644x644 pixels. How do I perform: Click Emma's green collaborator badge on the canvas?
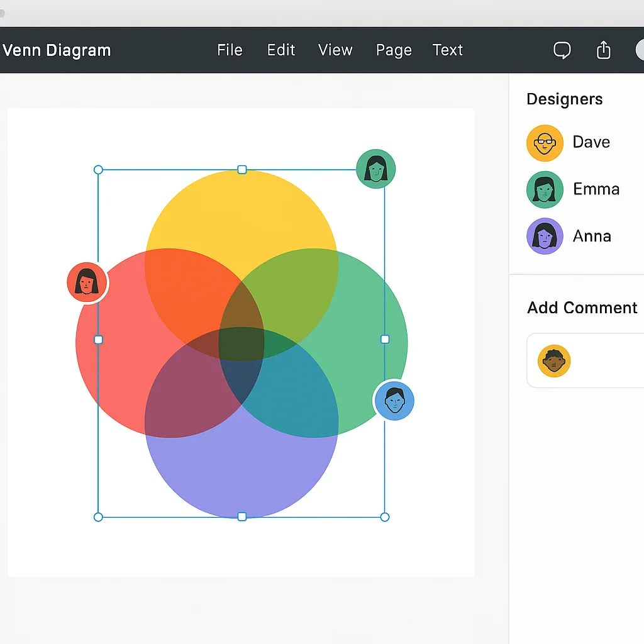coord(375,167)
